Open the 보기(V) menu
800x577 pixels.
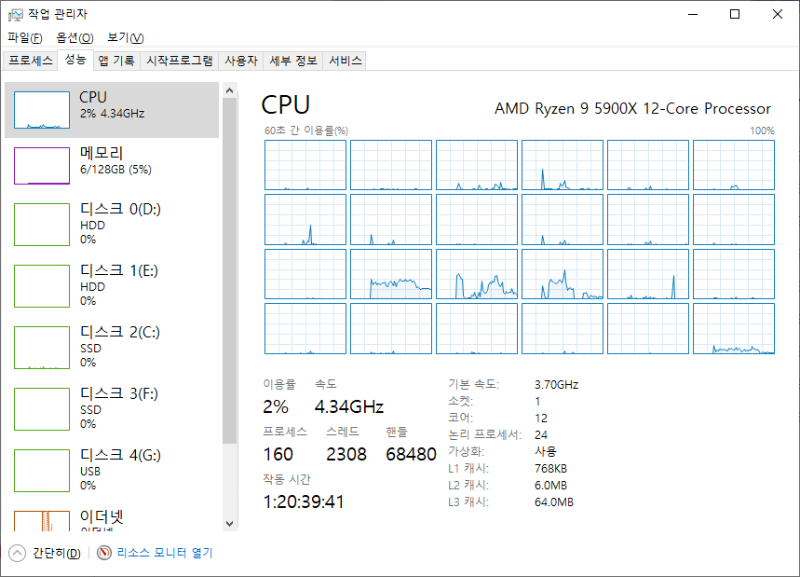pos(126,38)
